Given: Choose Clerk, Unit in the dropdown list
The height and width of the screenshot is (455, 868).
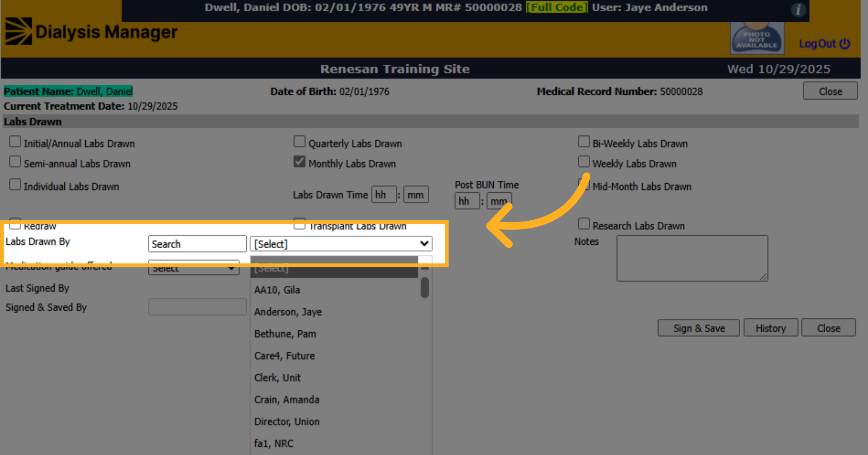Looking at the screenshot, I should tap(334, 378).
